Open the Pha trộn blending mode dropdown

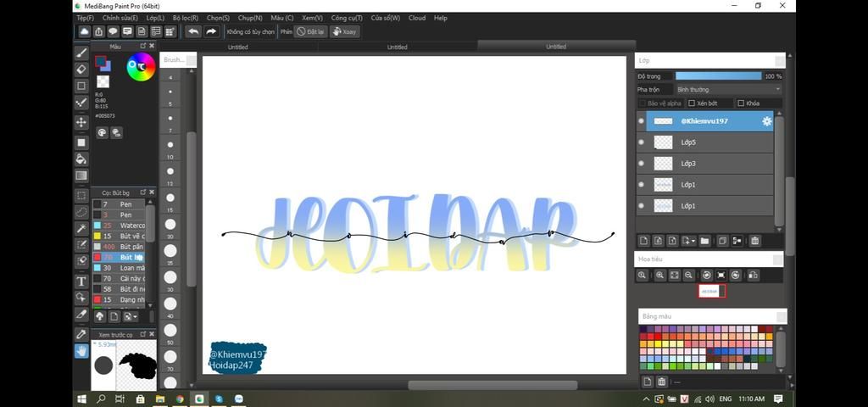(728, 89)
